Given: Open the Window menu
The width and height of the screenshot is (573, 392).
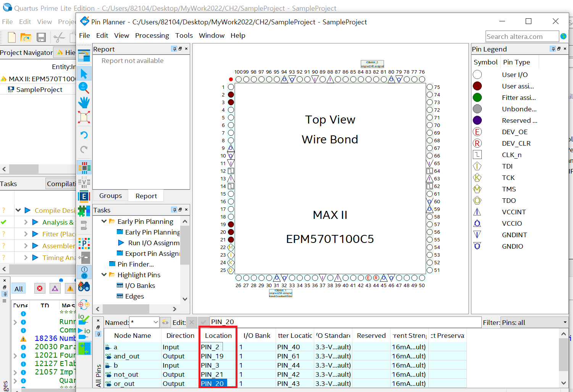Looking at the screenshot, I should click(x=211, y=35).
